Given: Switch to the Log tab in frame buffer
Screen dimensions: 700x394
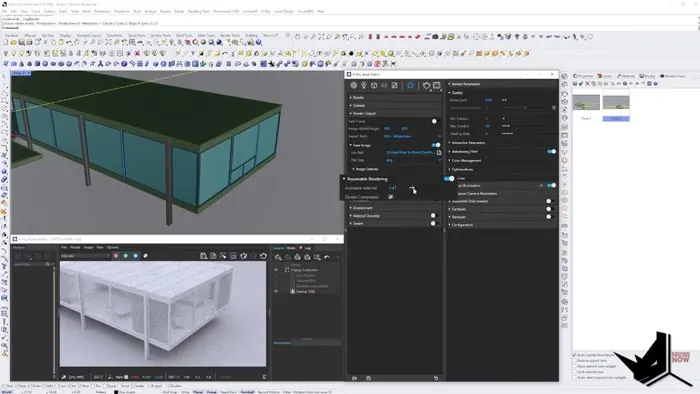Looking at the screenshot, I should 308,248.
